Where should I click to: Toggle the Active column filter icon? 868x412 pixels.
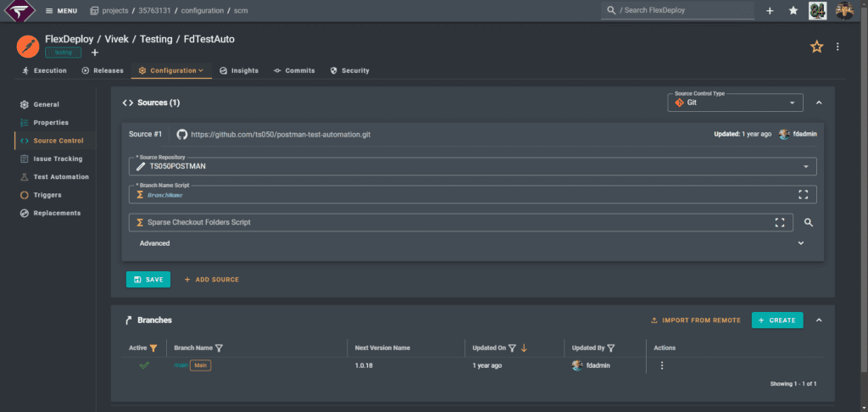click(x=153, y=348)
